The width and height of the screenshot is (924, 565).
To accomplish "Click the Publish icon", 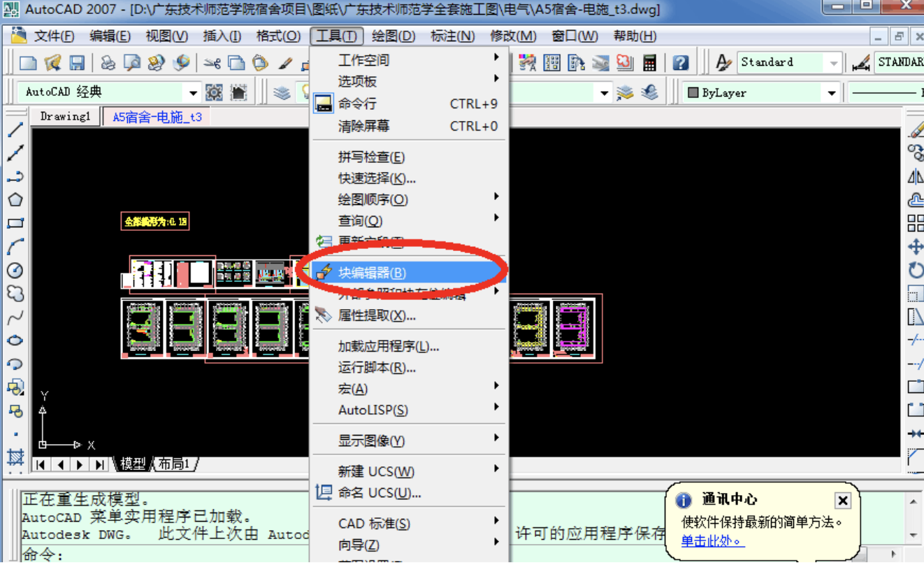I will (157, 64).
